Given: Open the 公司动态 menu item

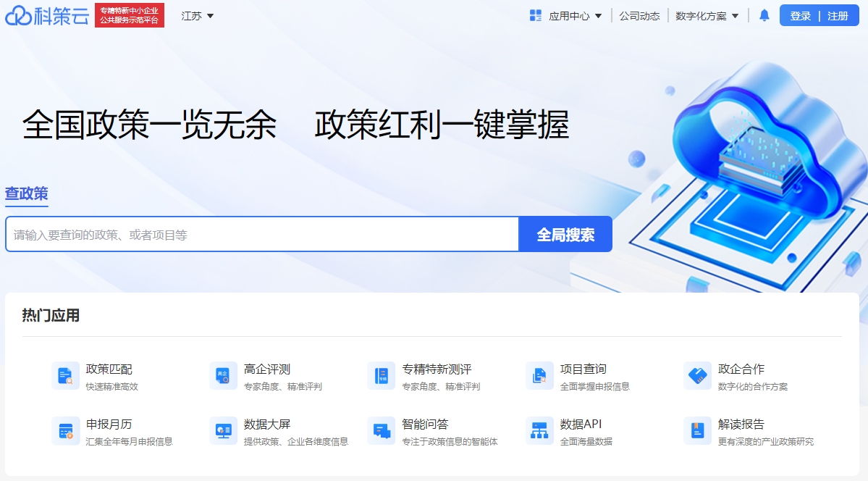Looking at the screenshot, I should click(x=639, y=14).
